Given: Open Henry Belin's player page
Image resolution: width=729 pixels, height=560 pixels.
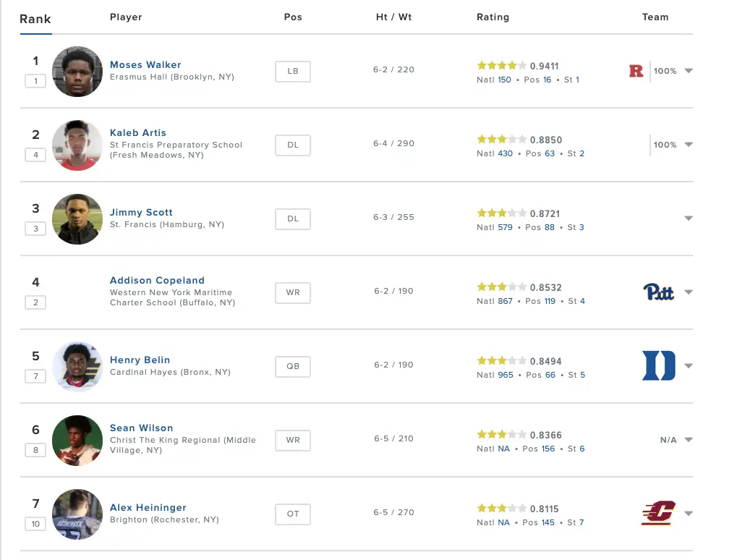Looking at the screenshot, I should tap(140, 360).
